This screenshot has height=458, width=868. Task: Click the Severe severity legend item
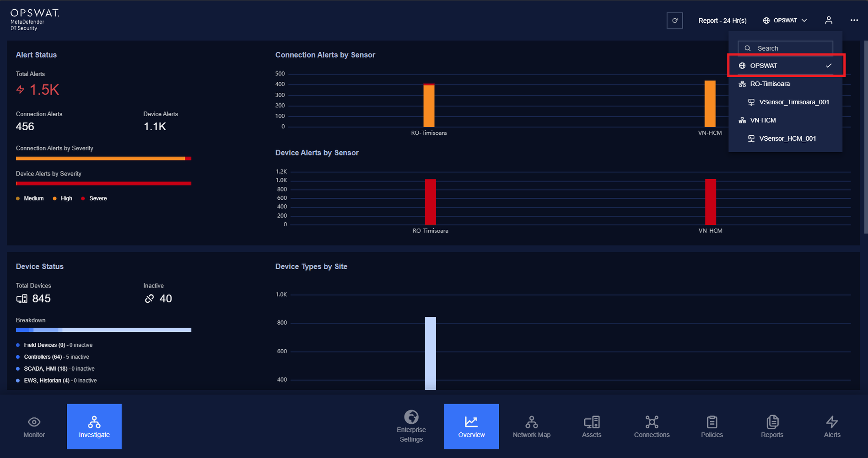[x=94, y=198]
